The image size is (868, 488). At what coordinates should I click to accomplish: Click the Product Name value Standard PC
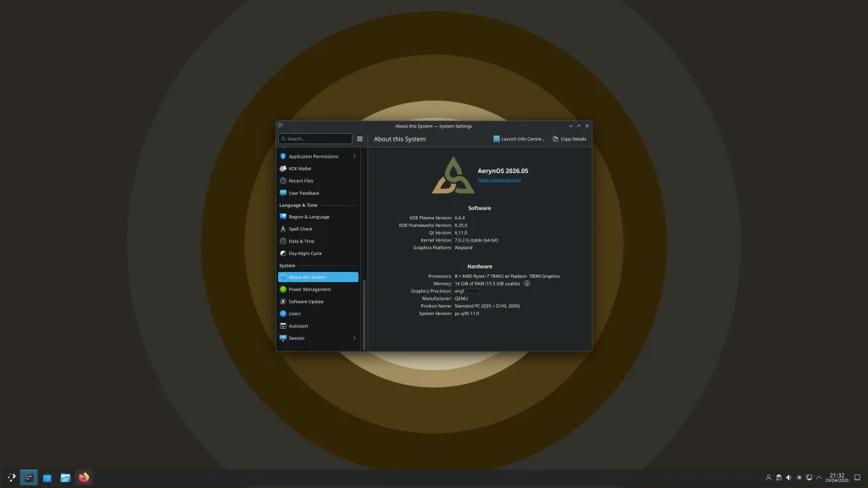[487, 306]
